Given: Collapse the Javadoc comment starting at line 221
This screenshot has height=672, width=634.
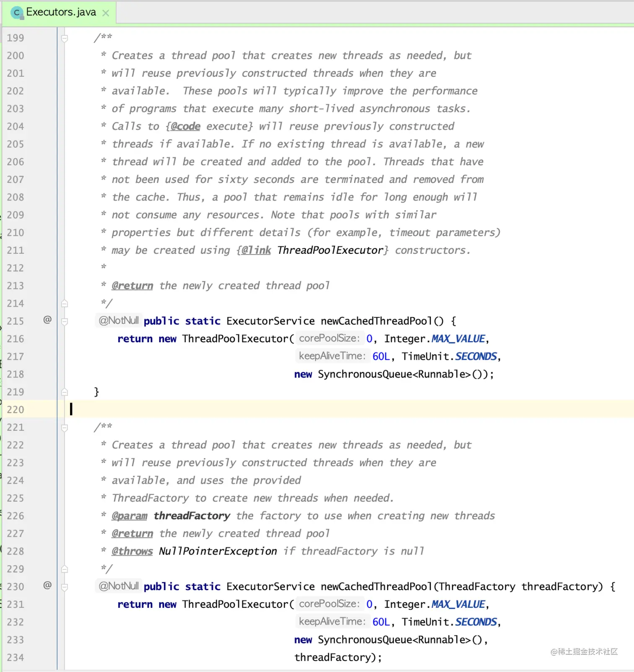Looking at the screenshot, I should point(65,428).
